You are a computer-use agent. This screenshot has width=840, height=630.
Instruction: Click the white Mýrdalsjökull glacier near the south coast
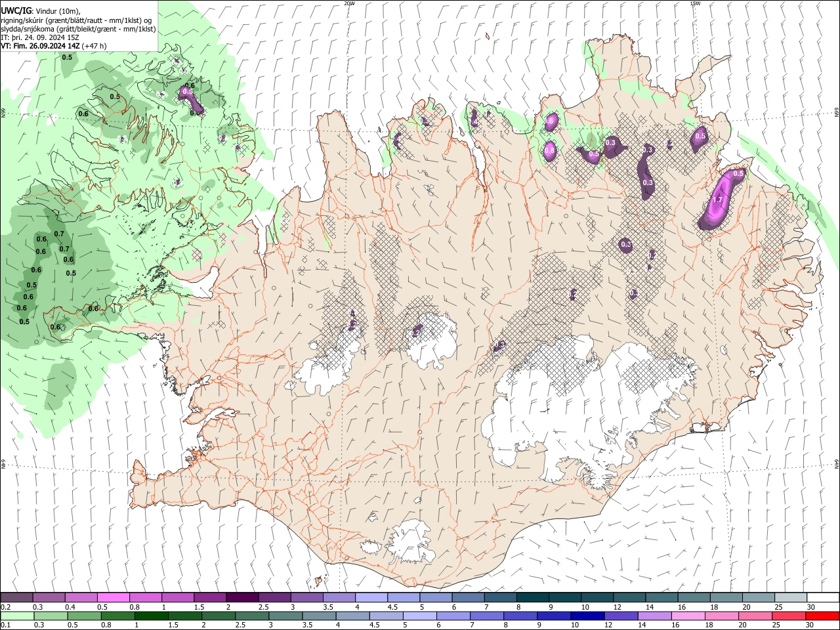click(412, 542)
